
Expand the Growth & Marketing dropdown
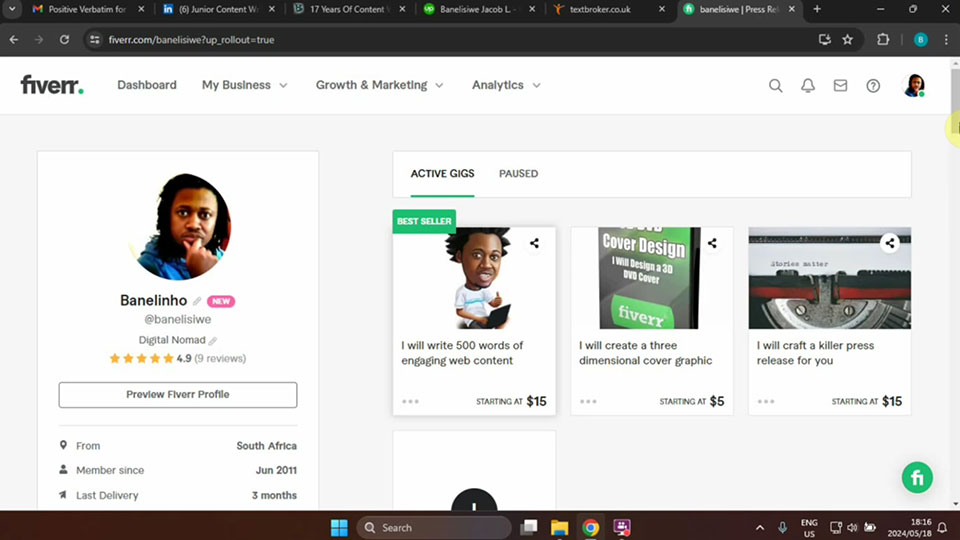379,85
